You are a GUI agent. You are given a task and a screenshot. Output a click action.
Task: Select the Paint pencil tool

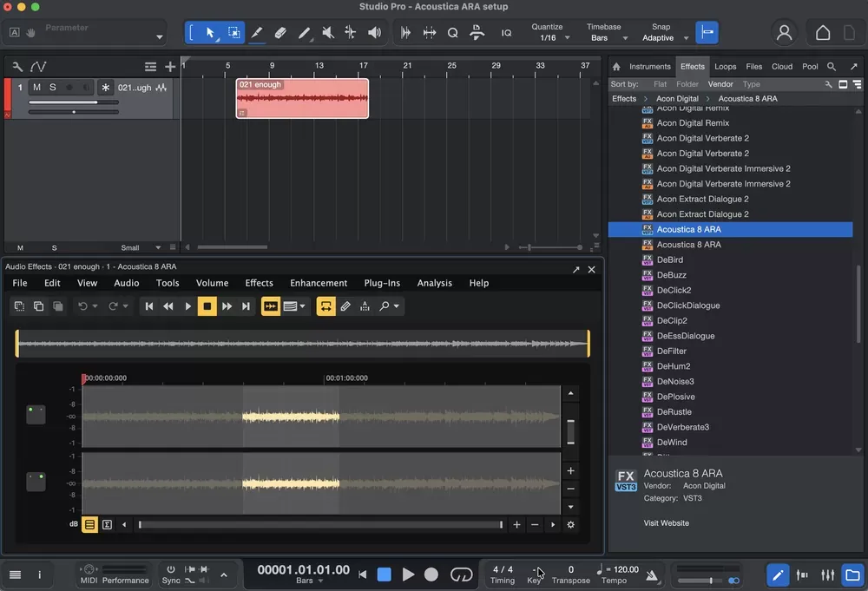coord(304,33)
